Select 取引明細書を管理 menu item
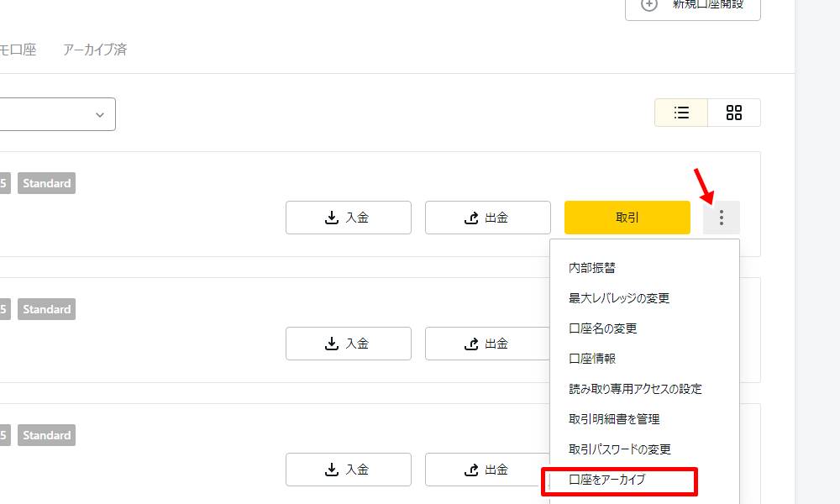 click(x=614, y=419)
